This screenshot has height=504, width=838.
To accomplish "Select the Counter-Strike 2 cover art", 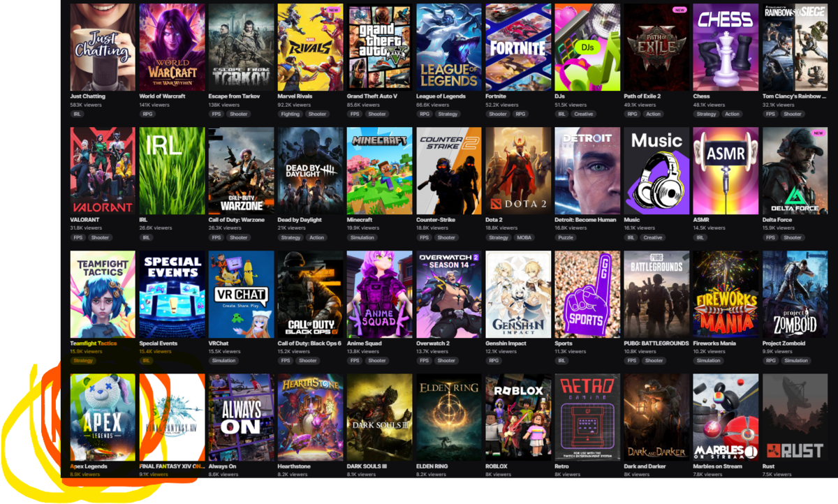I will pyautogui.click(x=449, y=170).
